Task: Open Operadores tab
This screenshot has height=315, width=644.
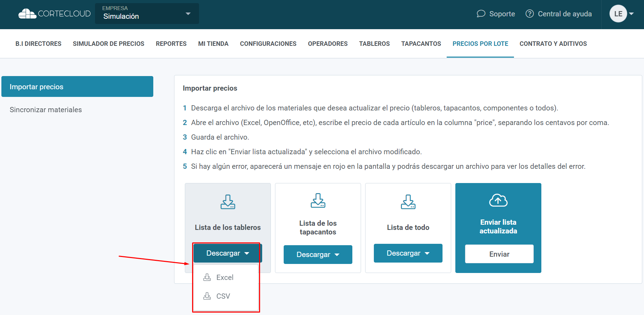Action: click(328, 44)
